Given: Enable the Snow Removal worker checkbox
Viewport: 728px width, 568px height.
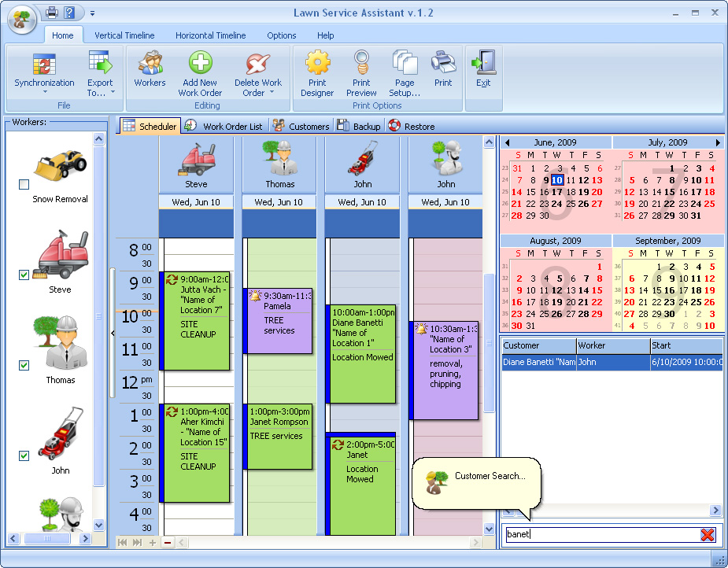Looking at the screenshot, I should tap(24, 184).
